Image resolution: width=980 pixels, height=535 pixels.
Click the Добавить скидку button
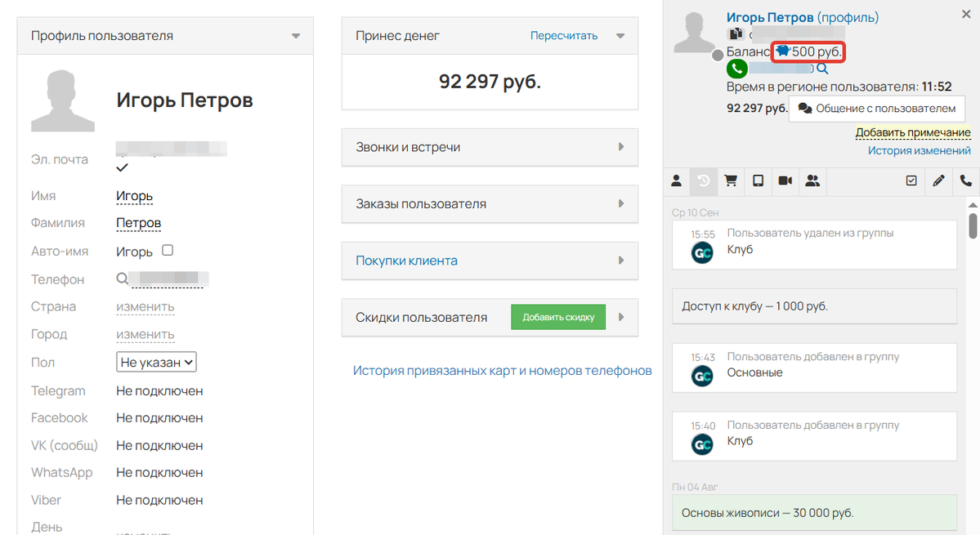click(x=558, y=317)
